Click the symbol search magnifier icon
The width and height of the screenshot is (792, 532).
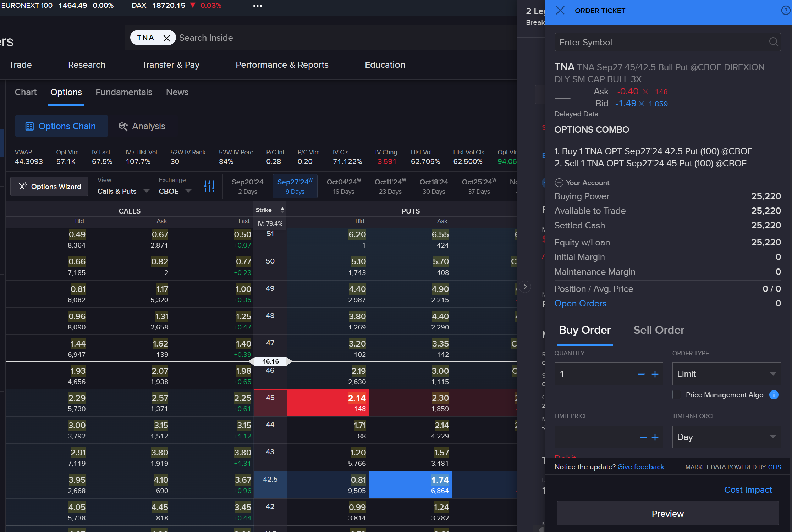(774, 42)
